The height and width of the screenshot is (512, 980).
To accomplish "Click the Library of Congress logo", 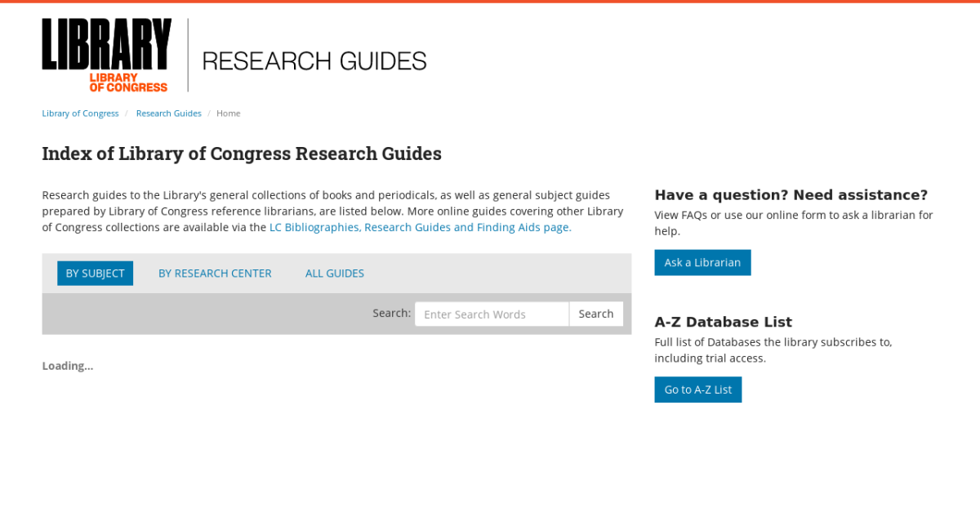I will click(107, 56).
